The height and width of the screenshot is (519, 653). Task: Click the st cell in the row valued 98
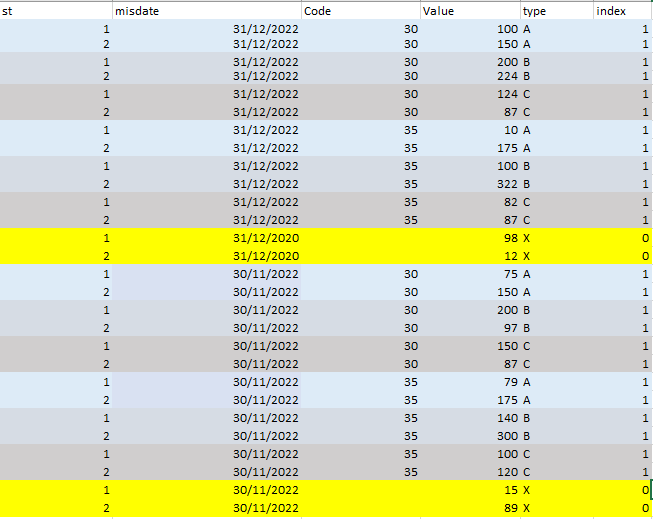[x=56, y=238]
